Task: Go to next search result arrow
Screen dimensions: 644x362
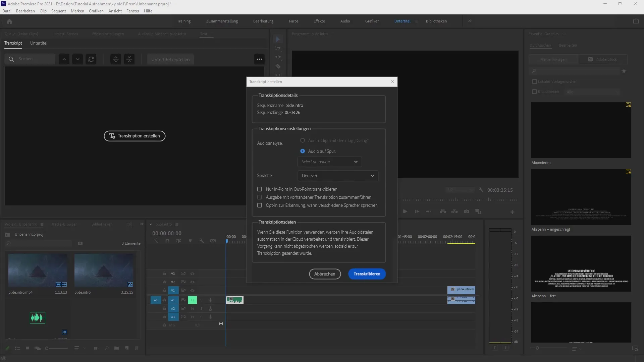Action: coord(77,59)
